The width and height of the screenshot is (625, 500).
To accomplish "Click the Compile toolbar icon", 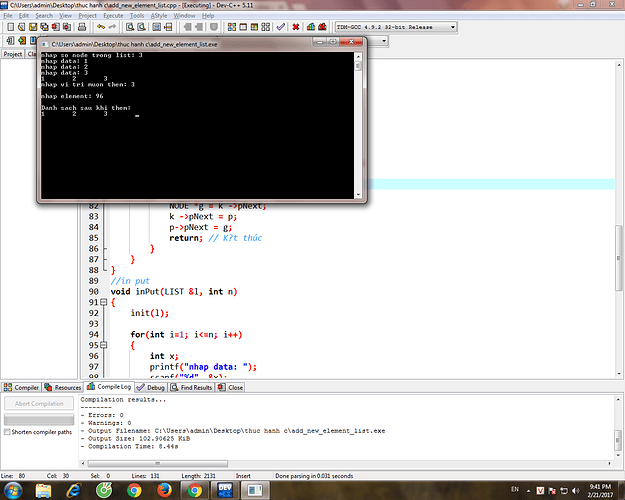I will [x=232, y=27].
